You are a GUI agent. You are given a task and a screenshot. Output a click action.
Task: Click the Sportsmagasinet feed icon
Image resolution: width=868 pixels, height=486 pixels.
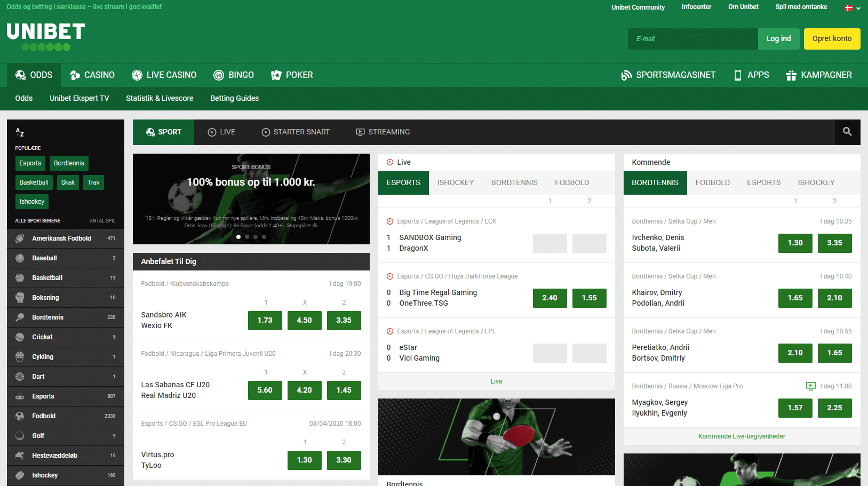626,75
